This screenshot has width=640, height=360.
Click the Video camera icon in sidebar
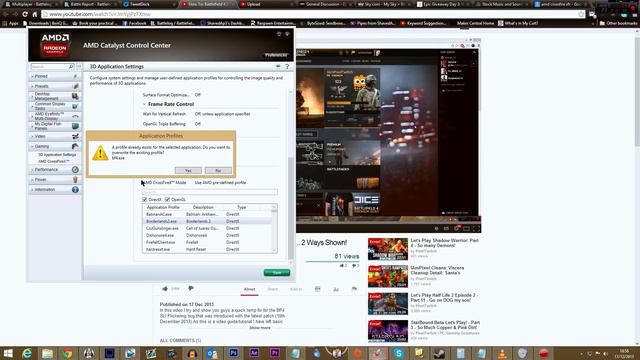click(75, 136)
